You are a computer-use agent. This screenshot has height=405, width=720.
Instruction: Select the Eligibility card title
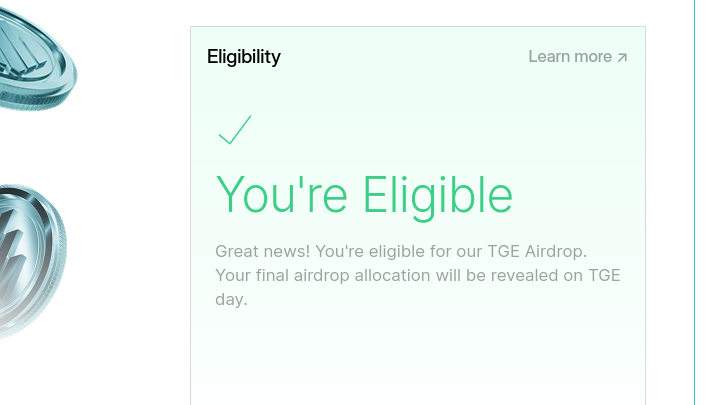tap(244, 57)
